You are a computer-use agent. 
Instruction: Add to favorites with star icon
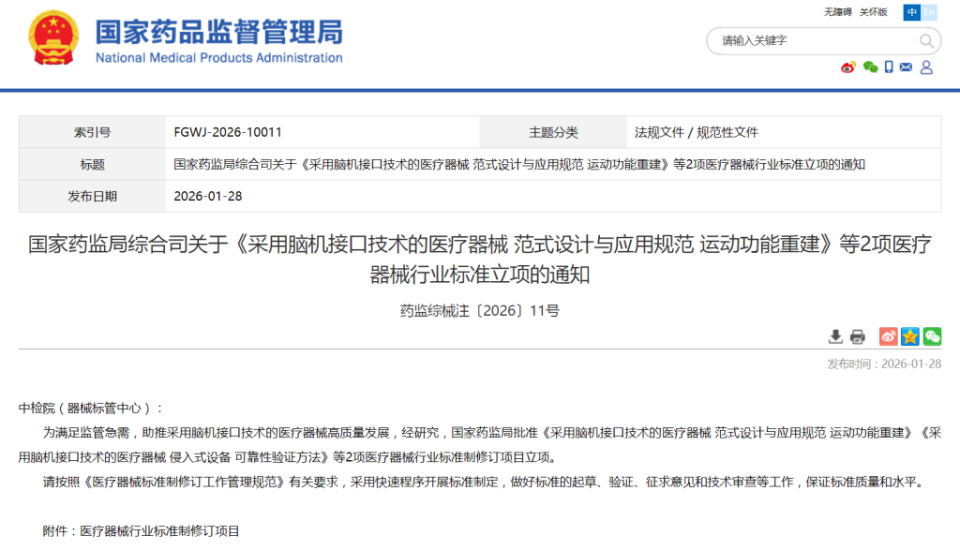[x=910, y=336]
